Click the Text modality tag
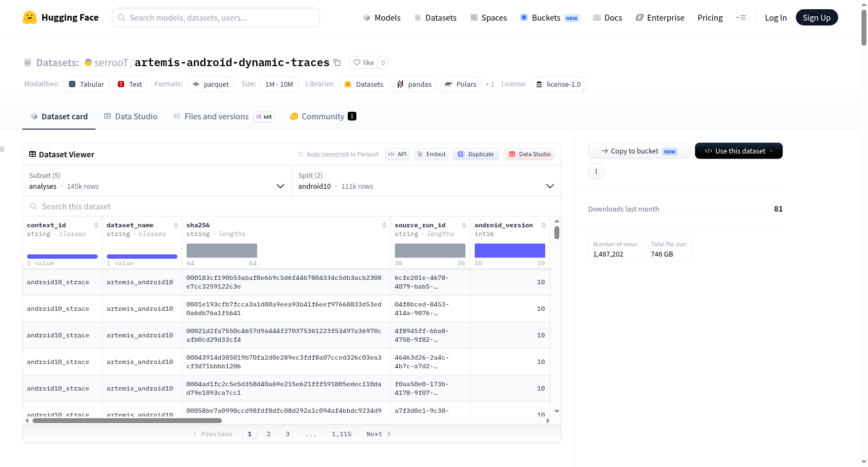868x467 pixels. tap(130, 84)
